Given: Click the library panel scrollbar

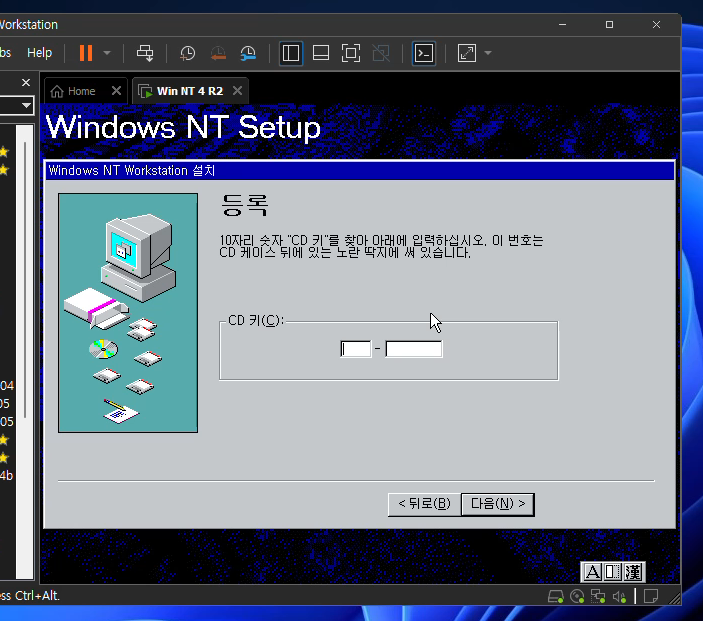Looking at the screenshot, I should point(25,280).
